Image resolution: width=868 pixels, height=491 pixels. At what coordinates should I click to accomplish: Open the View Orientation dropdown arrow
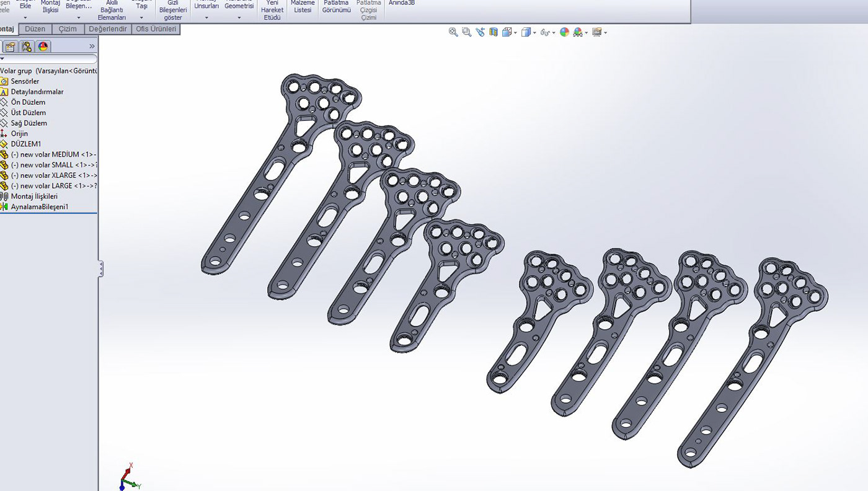click(x=515, y=33)
